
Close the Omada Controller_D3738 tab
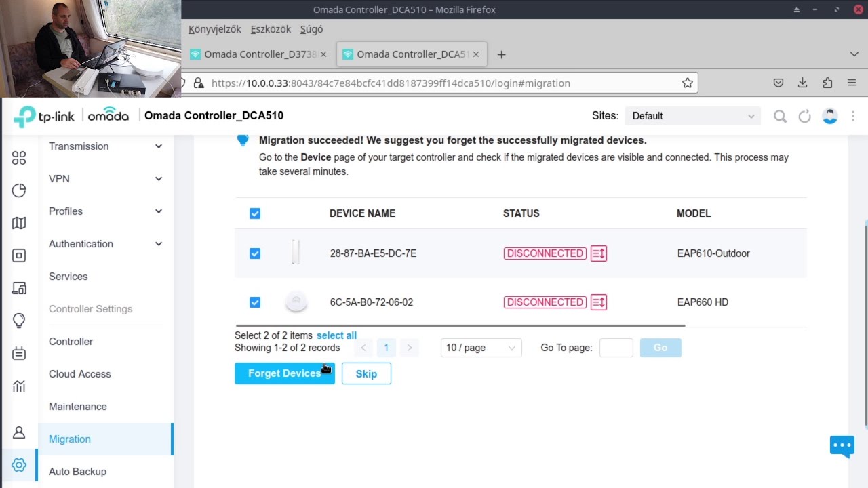323,54
